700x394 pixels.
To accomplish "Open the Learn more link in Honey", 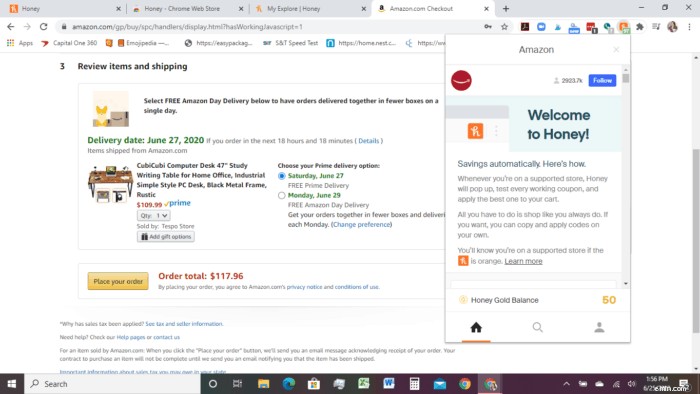I will pyautogui.click(x=523, y=261).
